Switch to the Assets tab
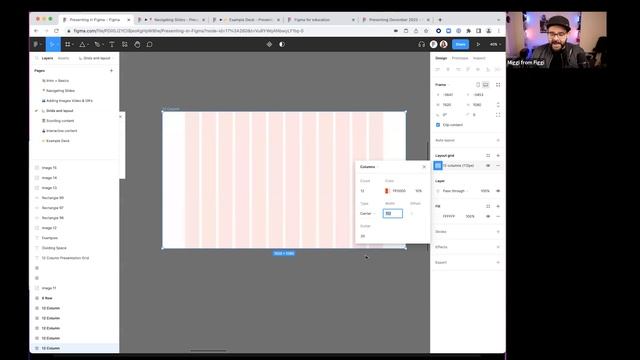Screen dimensions: 640x360 [63, 58]
